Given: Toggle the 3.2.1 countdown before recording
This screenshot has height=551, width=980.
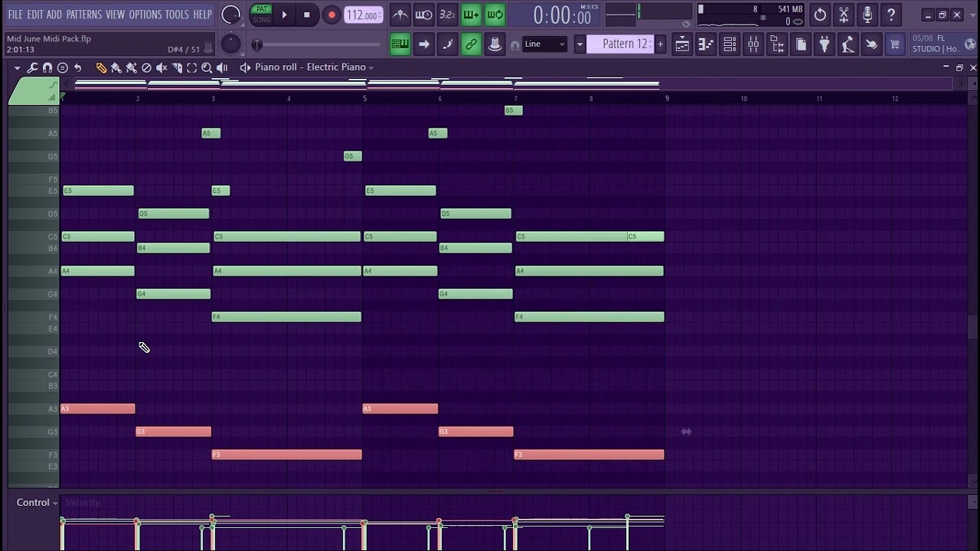Looking at the screenshot, I should click(447, 15).
